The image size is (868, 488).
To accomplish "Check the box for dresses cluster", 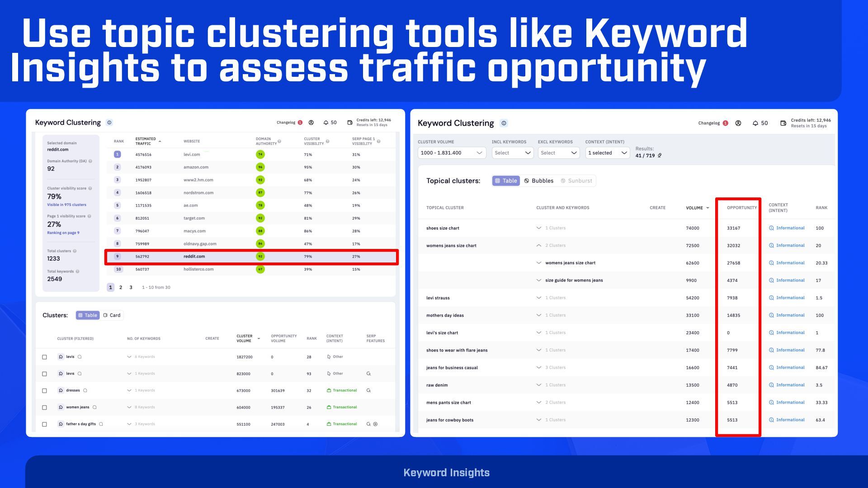I will point(44,391).
